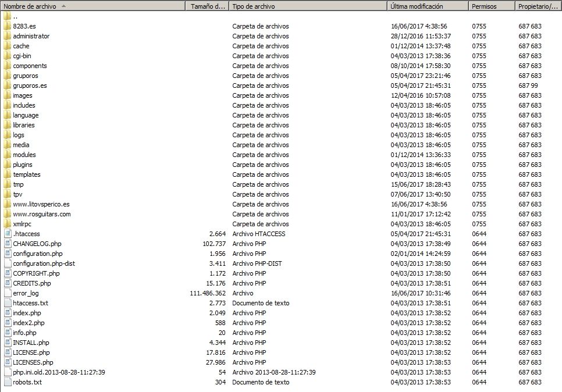Click the error_log file icon
Screen dimensions: 562x392
(8, 293)
